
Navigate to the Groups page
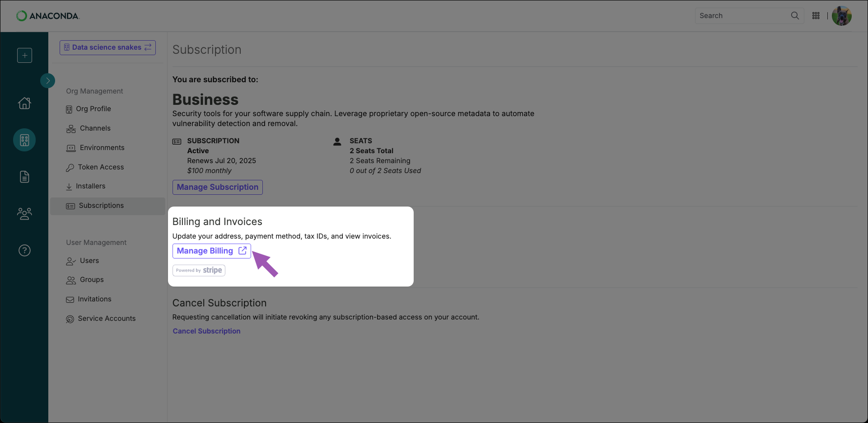click(91, 279)
